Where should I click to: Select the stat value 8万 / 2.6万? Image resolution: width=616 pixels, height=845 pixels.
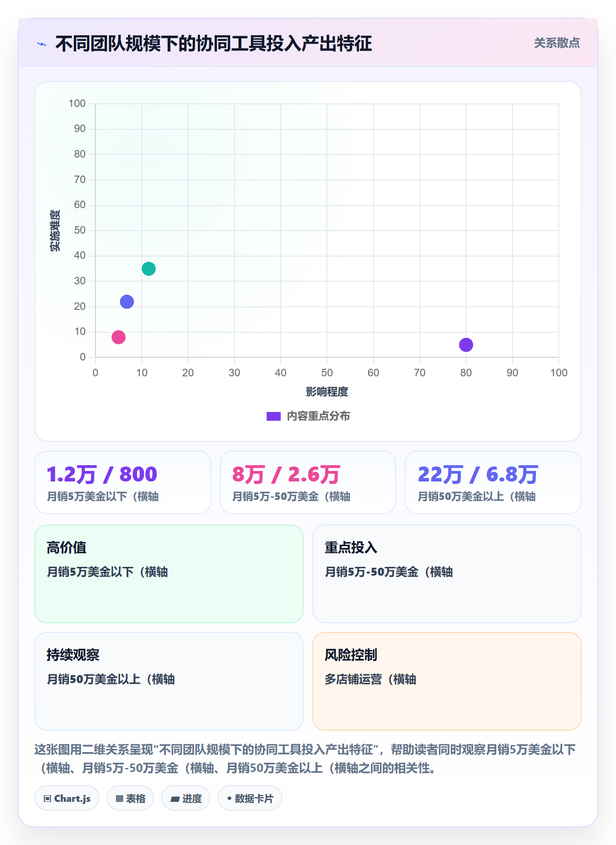point(286,474)
